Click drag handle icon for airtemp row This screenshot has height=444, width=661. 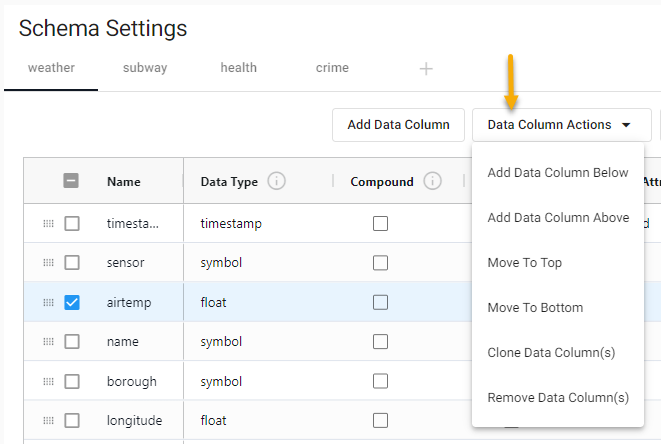[x=48, y=302]
